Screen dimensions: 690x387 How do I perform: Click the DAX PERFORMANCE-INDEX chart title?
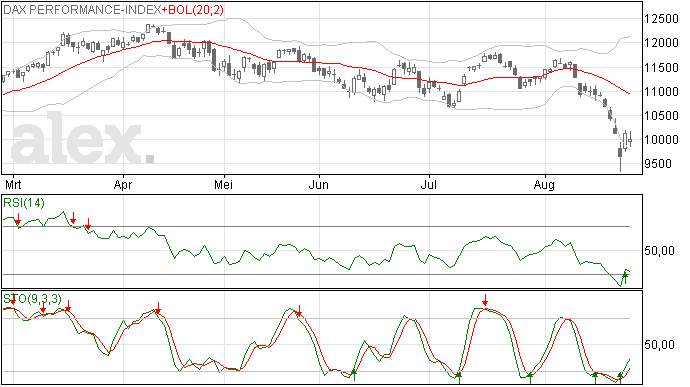pos(82,9)
